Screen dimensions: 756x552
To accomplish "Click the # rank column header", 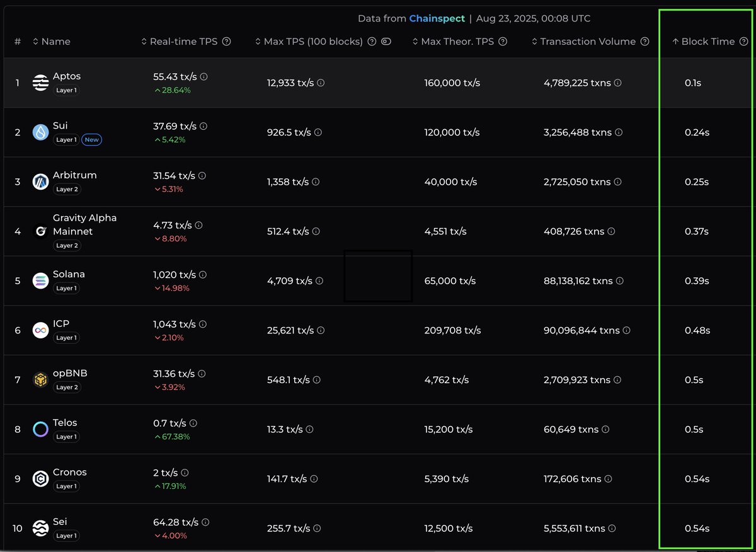I will click(x=18, y=42).
